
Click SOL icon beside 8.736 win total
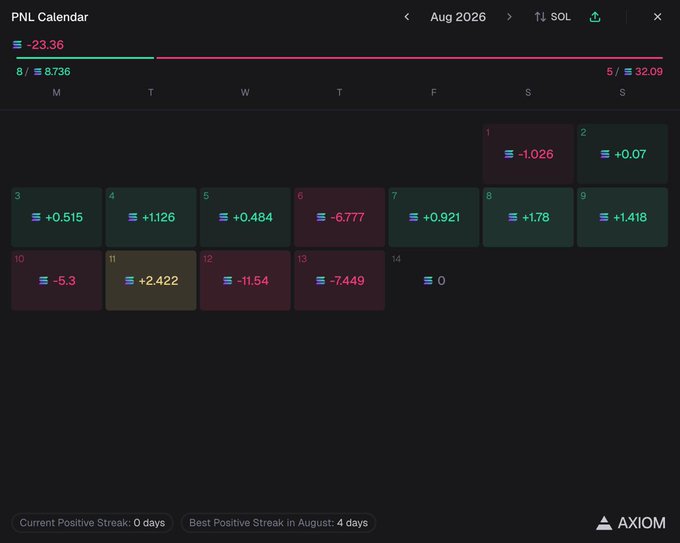38,72
